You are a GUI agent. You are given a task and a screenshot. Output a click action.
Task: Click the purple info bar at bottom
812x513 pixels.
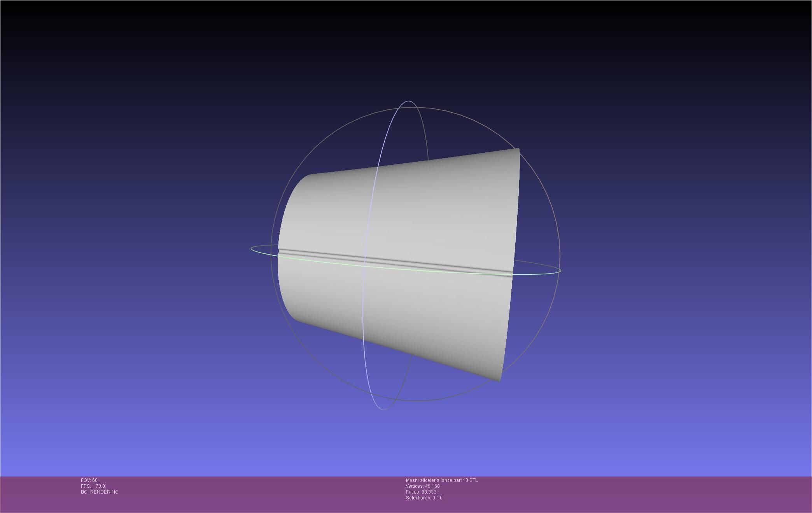point(622,494)
